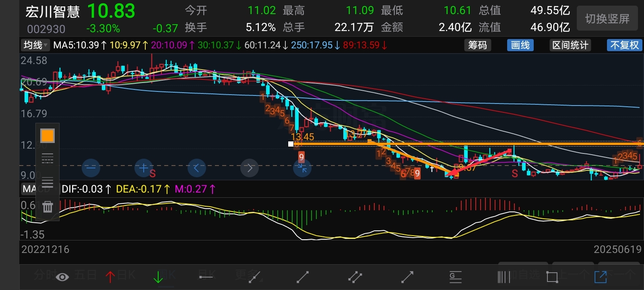The height and width of the screenshot is (290, 644).
Task: Choose the parallel channel line tool
Action: pyautogui.click(x=355, y=277)
